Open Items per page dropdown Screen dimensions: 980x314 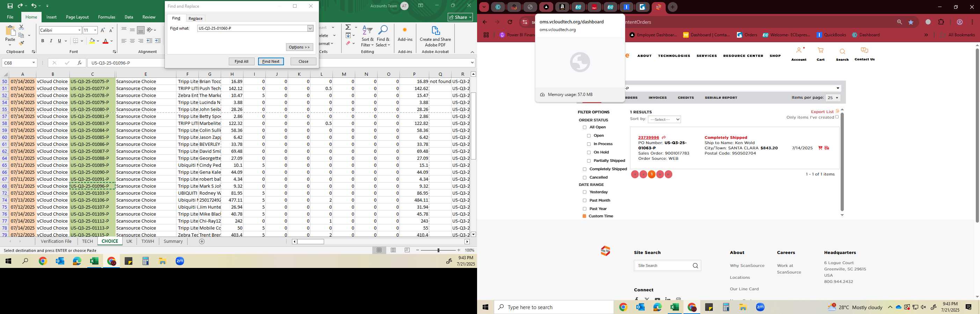tap(833, 98)
